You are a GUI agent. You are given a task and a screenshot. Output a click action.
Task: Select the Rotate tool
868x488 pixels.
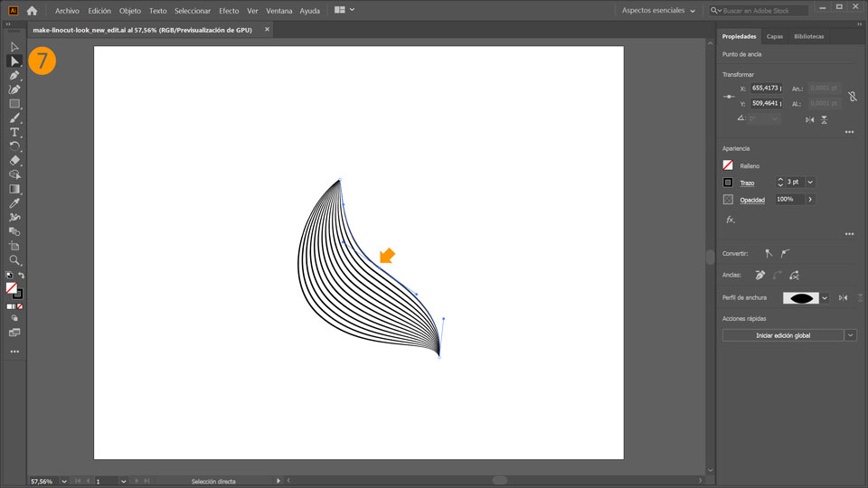pyautogui.click(x=14, y=146)
